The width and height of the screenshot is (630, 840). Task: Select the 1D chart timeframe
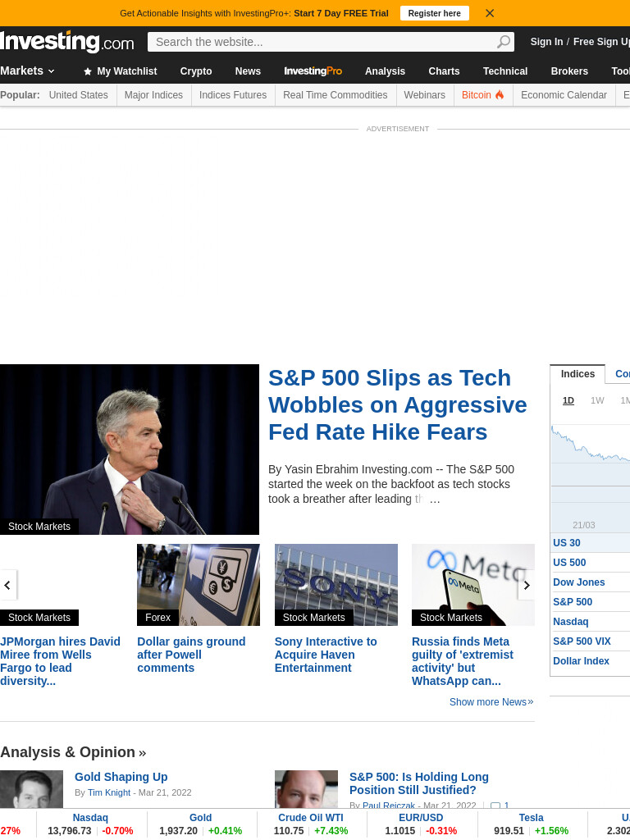[568, 400]
